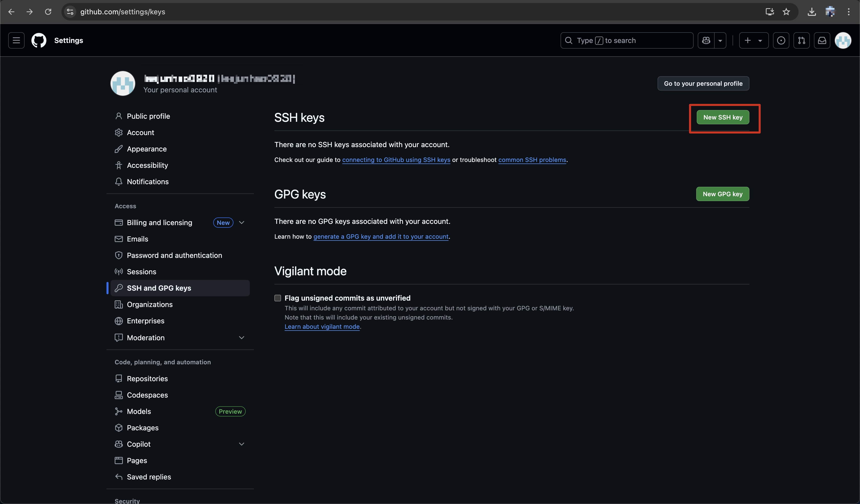Go to Password and authentication settings
860x504 pixels.
pos(174,255)
